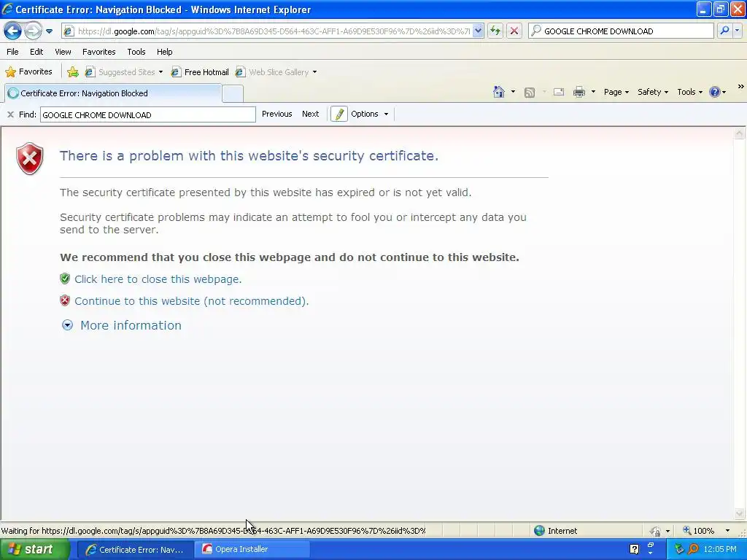Click the scroll down arrow of page scrollbar
Viewport: 747px width, 560px height.
(740, 513)
